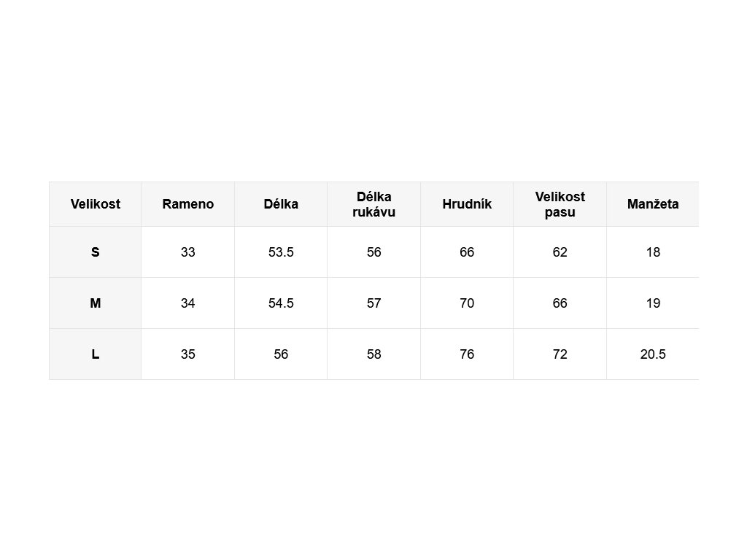747x560 pixels.
Task: Click the Velikost column header
Action: click(x=96, y=204)
